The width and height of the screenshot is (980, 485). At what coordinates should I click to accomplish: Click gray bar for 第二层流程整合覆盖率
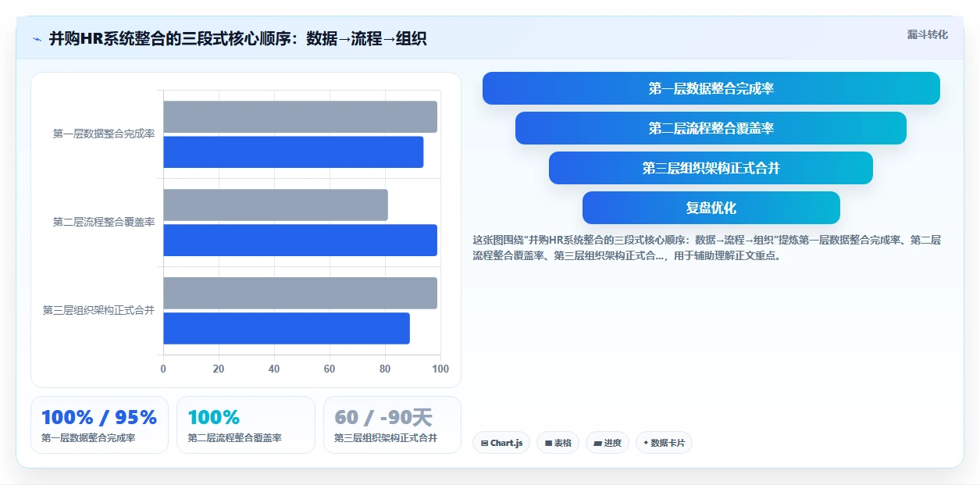pos(275,205)
